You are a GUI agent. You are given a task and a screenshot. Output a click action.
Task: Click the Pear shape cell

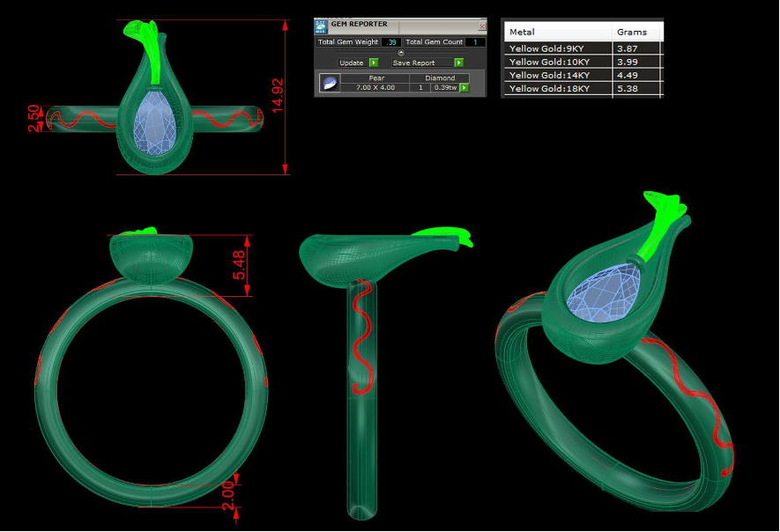376,78
